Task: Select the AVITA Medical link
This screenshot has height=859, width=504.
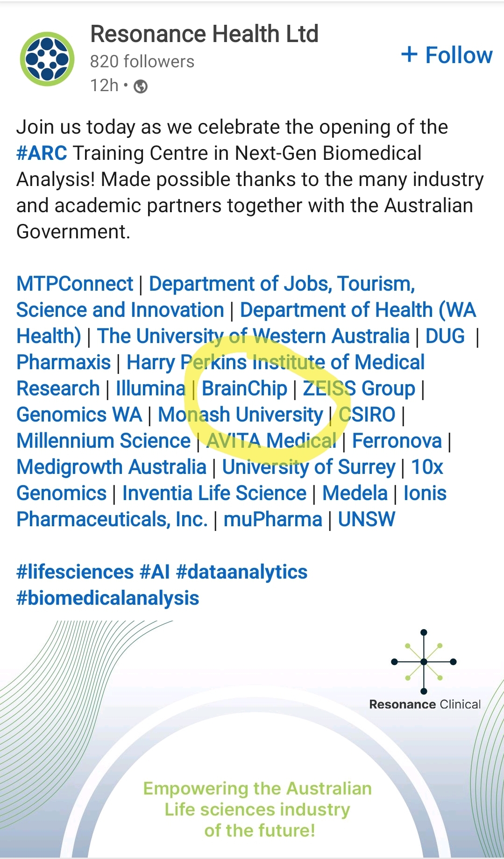Action: (x=271, y=441)
